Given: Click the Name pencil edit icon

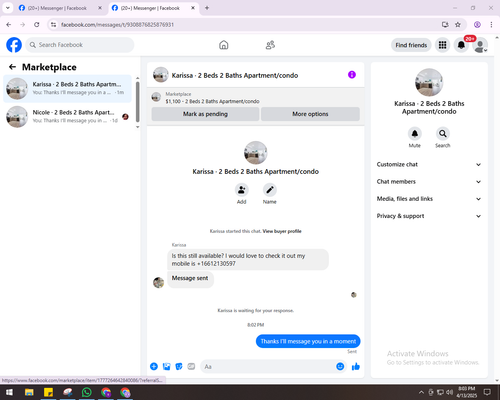Looking at the screenshot, I should click(270, 190).
